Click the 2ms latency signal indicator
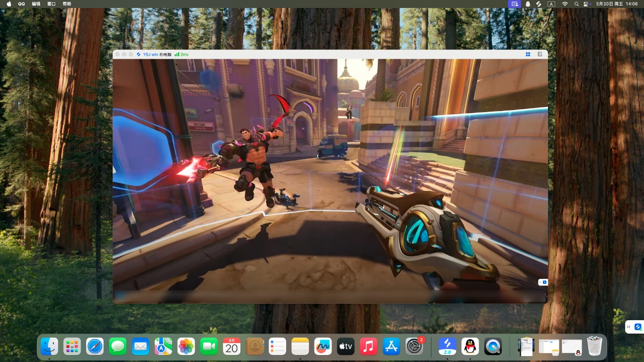This screenshot has height=362, width=644. (x=182, y=54)
